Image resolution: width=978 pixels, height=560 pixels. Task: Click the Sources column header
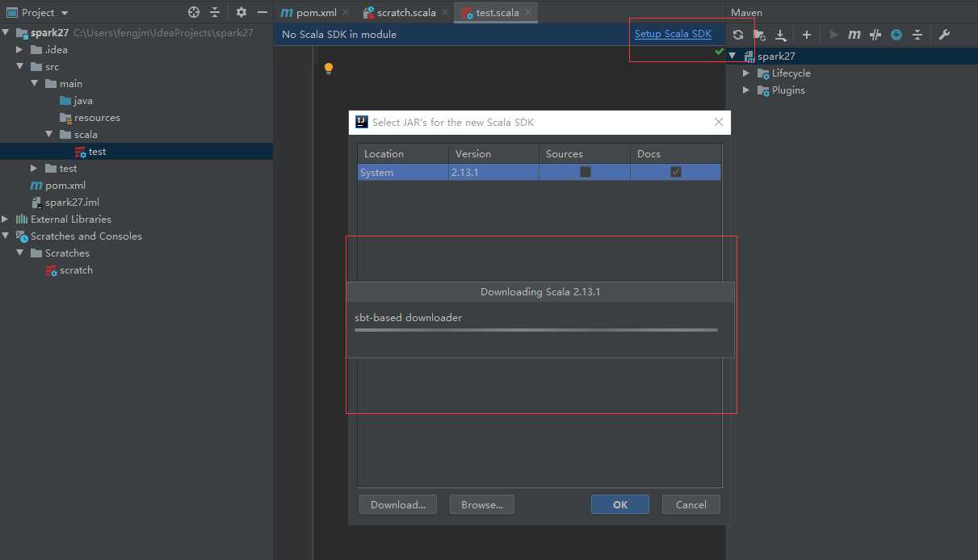point(585,153)
